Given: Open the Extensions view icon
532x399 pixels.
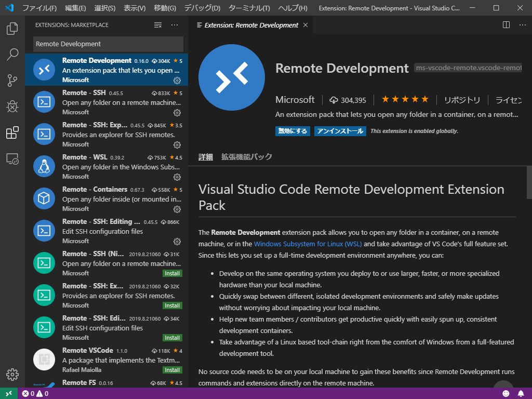Looking at the screenshot, I should (12, 132).
